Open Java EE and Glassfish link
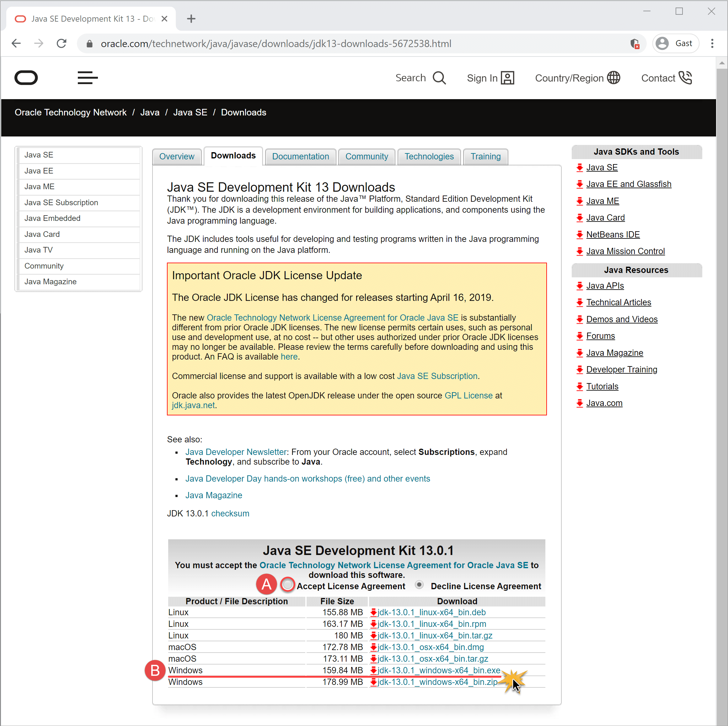 629,184
